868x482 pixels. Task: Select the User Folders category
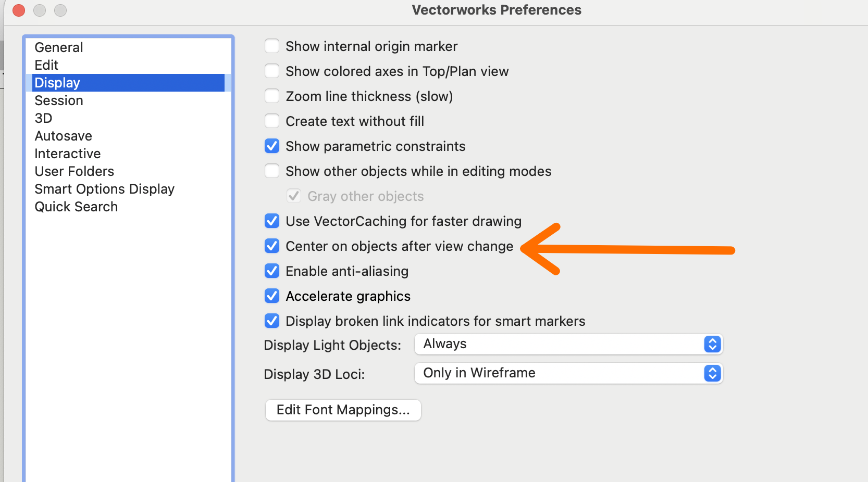coord(74,171)
